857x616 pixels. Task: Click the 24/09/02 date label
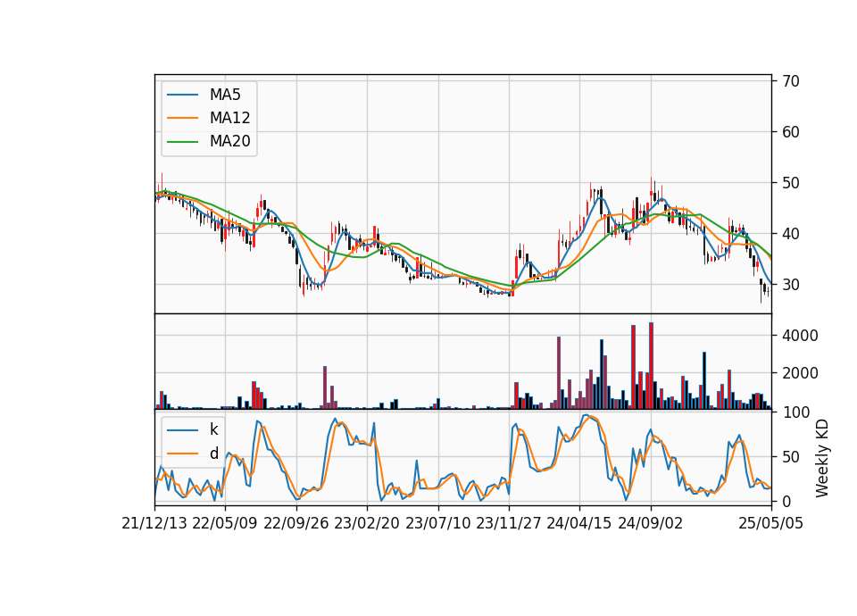pyautogui.click(x=651, y=523)
